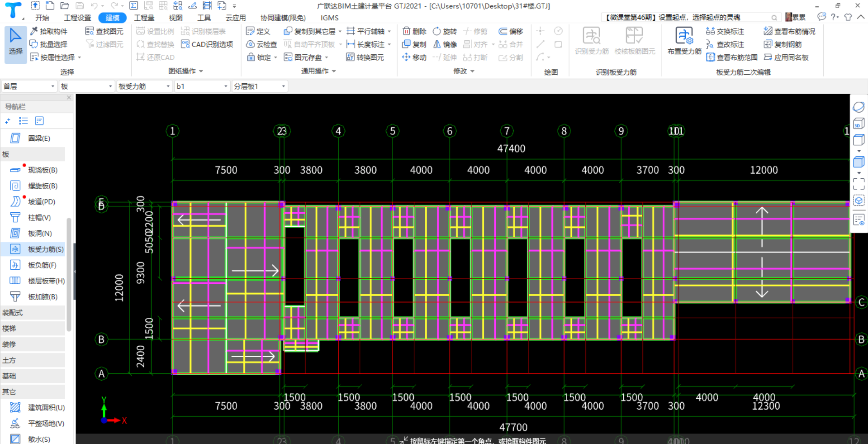Expand the 土方 navigation section

point(33,360)
